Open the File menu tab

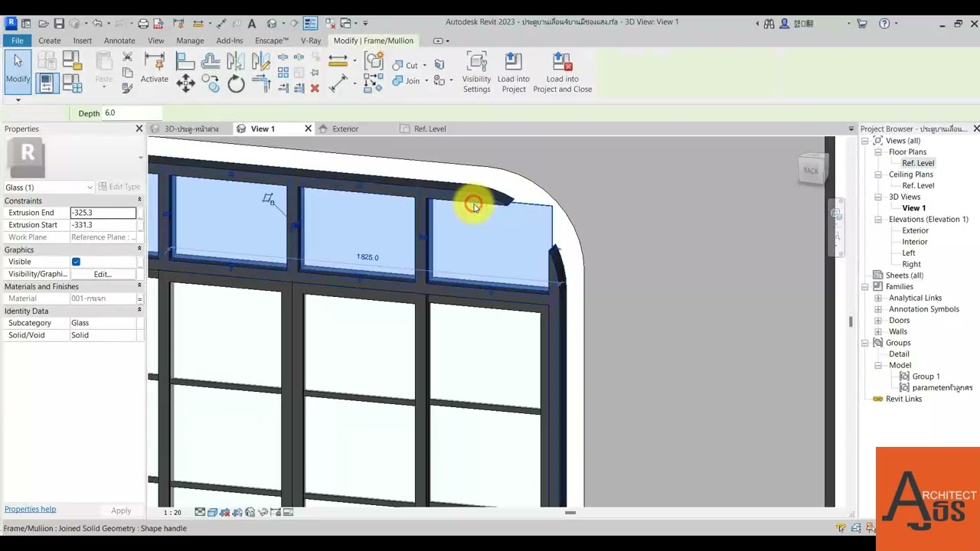click(x=17, y=41)
